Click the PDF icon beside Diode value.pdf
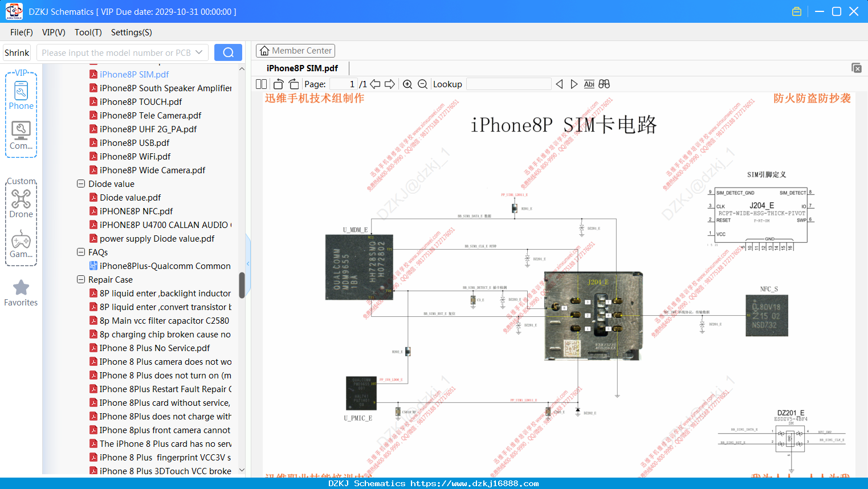The width and height of the screenshot is (868, 489). pyautogui.click(x=93, y=198)
